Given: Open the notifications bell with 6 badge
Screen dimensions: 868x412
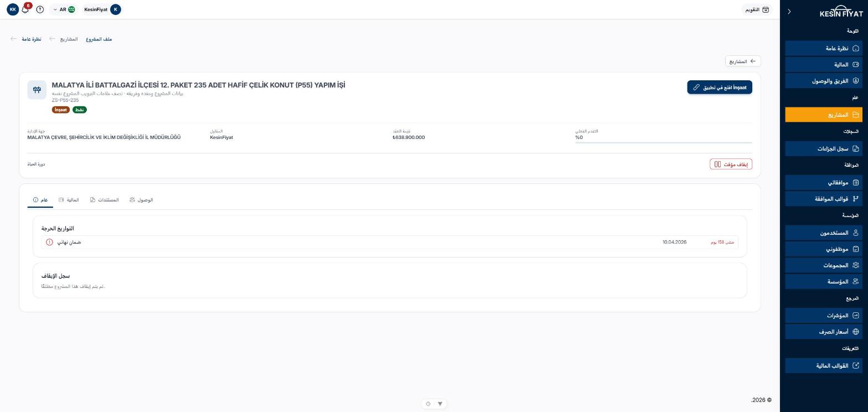Looking at the screenshot, I should pos(25,9).
